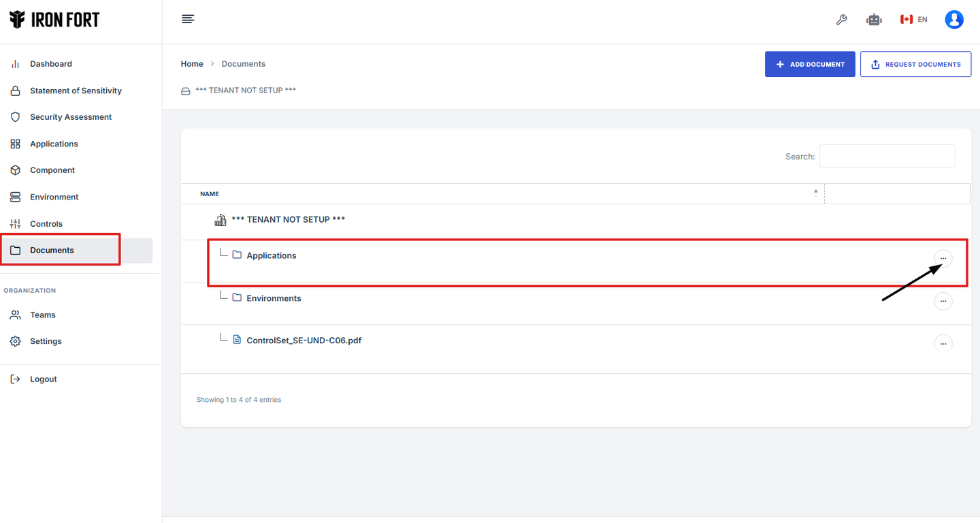Click the Component cube icon in sidebar
Viewport: 980px width, 523px height.
[15, 170]
